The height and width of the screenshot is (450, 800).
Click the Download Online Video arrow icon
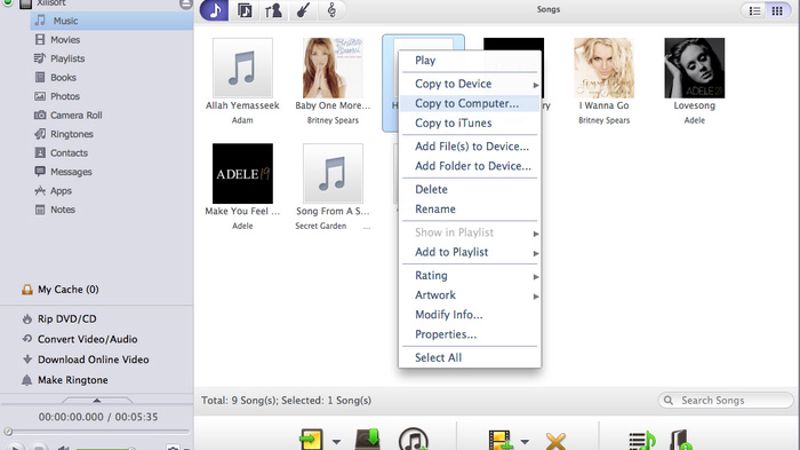27,359
